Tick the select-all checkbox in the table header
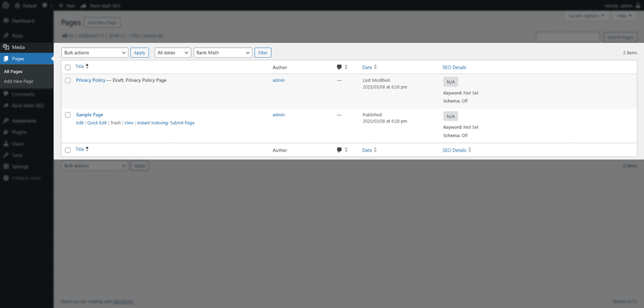Image resolution: width=644 pixels, height=308 pixels. tap(68, 67)
